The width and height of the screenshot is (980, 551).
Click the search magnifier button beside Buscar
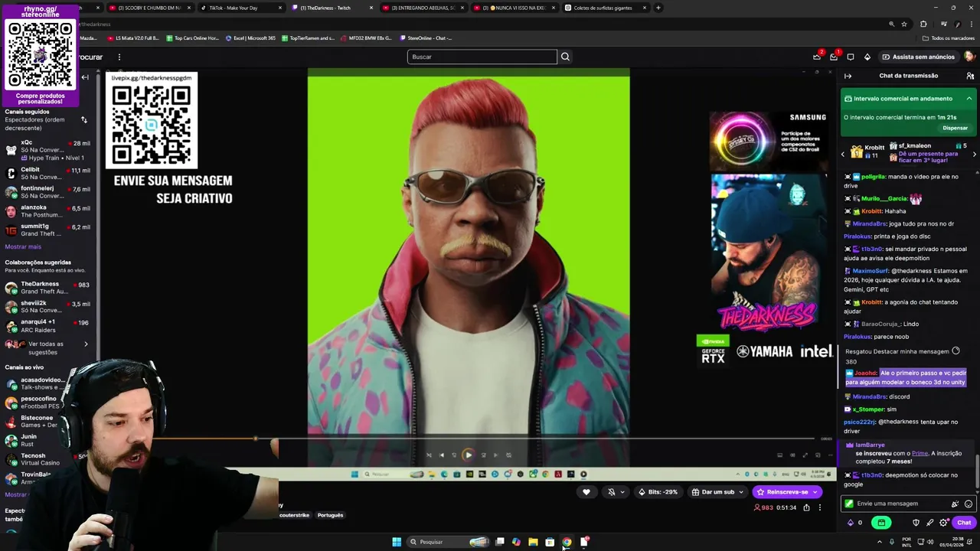tap(565, 57)
